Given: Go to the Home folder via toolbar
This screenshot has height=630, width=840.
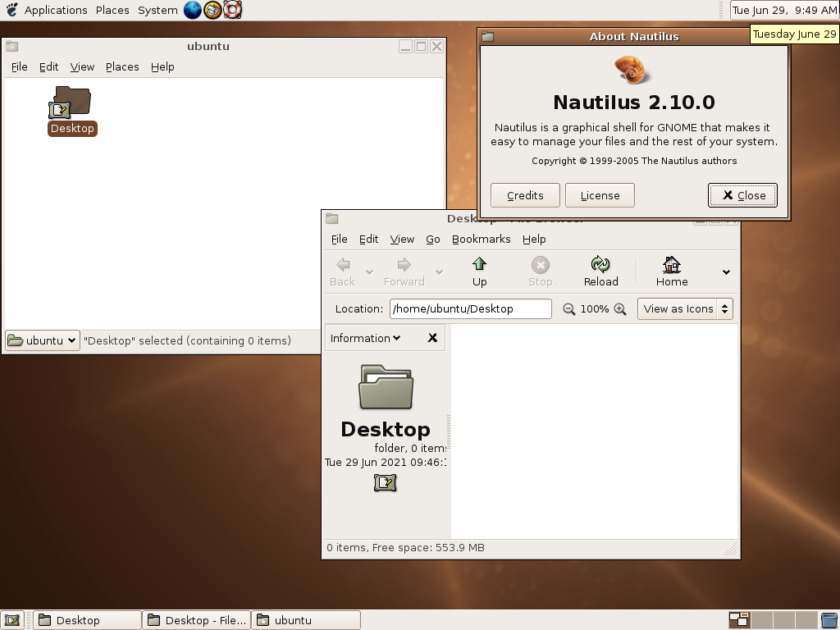Looking at the screenshot, I should click(671, 271).
